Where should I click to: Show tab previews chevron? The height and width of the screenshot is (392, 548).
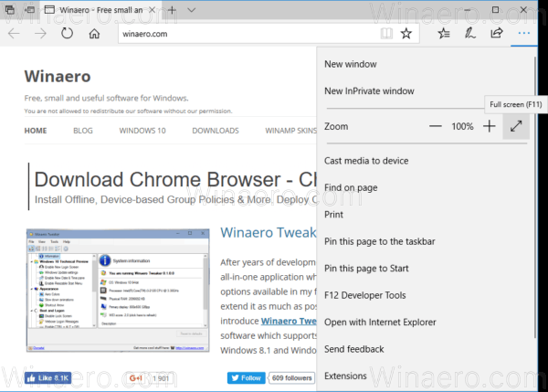pos(191,10)
